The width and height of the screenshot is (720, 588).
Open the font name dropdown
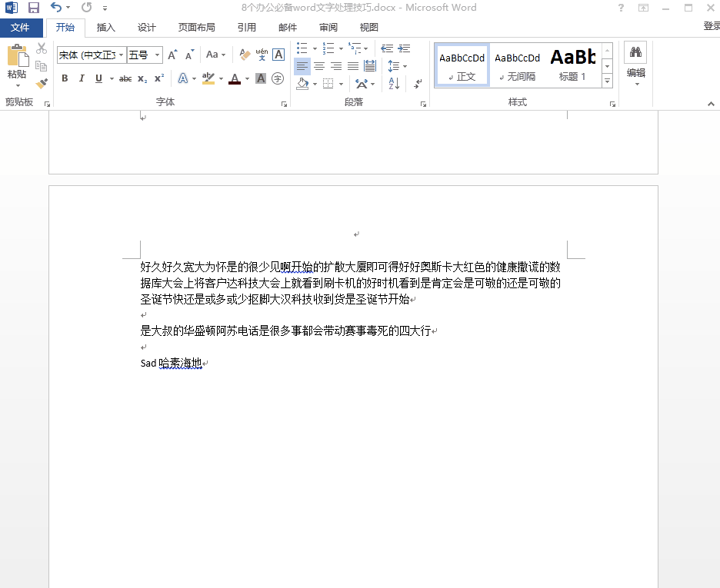click(122, 55)
